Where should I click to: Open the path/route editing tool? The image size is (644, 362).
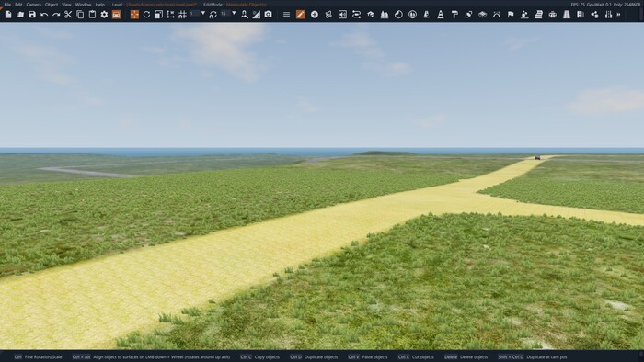[357, 15]
